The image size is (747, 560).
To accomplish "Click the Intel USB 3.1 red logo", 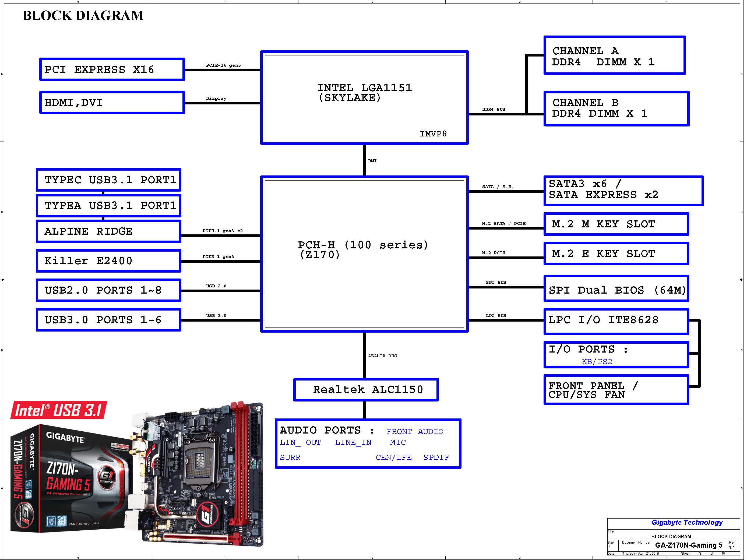I will click(x=58, y=410).
